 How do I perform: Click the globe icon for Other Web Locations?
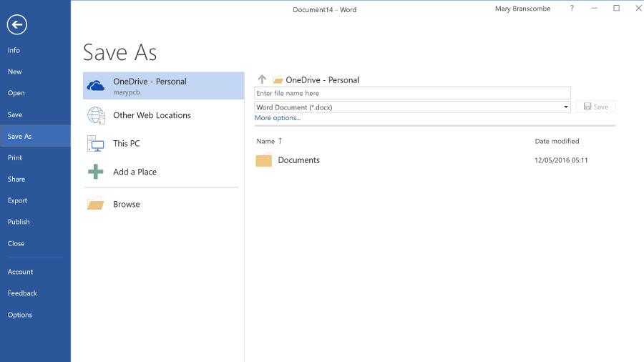click(96, 115)
